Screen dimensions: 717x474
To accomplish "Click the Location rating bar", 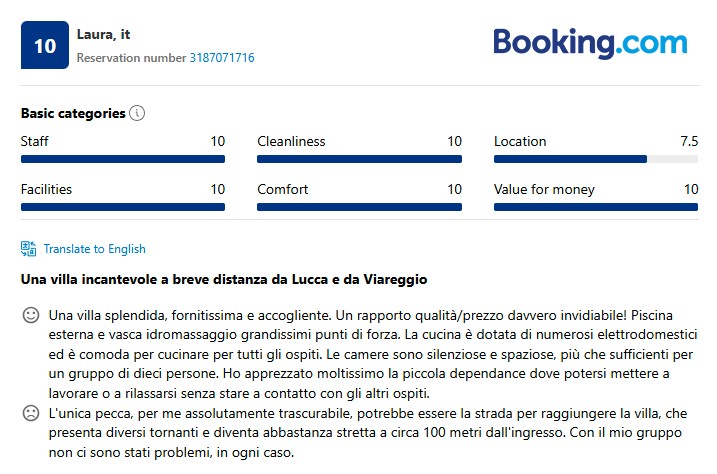I will (595, 159).
